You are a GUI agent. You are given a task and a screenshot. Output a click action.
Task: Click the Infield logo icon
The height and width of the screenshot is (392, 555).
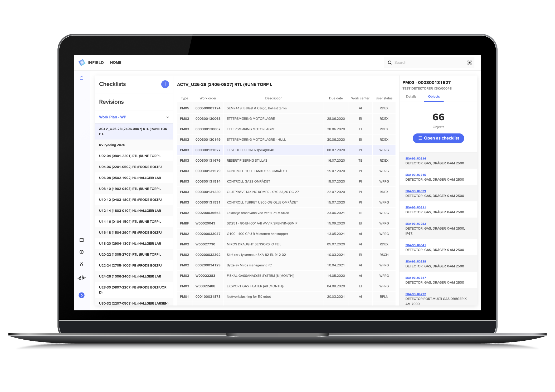tap(82, 62)
